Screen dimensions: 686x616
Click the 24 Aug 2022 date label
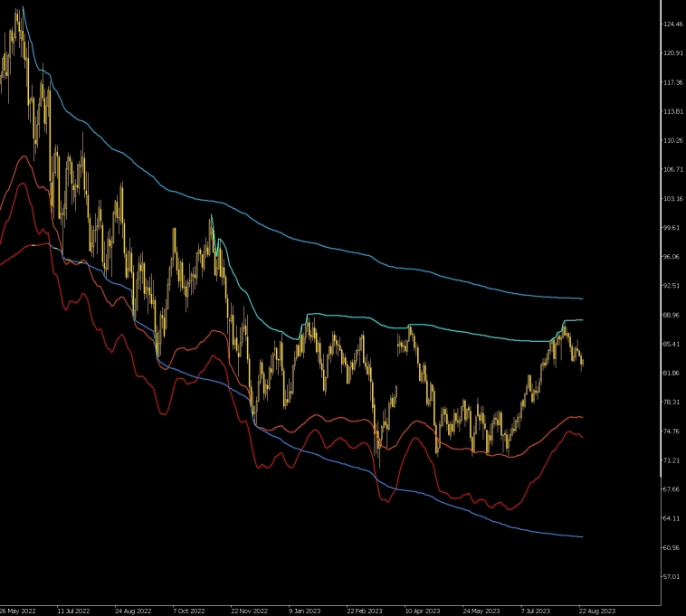pos(133,611)
